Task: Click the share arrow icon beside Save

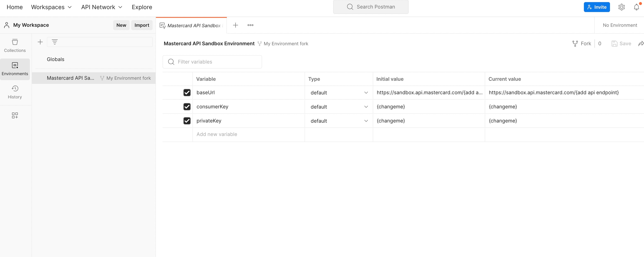Action: (641, 44)
